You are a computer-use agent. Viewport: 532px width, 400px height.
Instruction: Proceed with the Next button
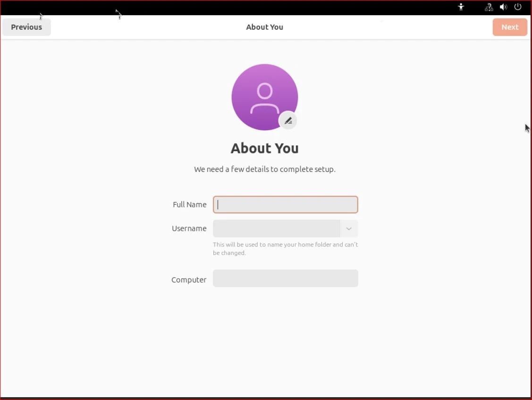coord(510,27)
